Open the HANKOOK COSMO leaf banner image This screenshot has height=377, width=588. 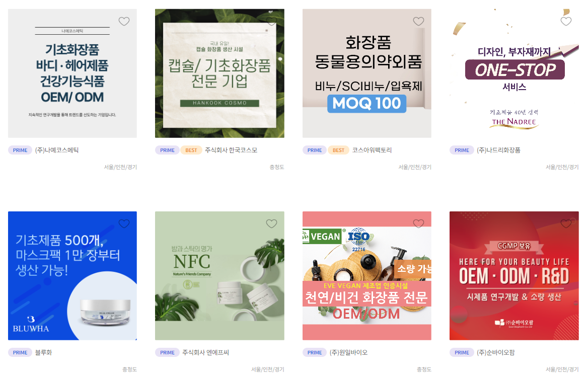click(x=220, y=73)
